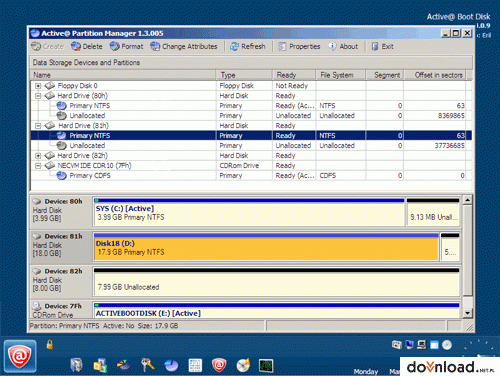This screenshot has width=500, height=376.
Task: Sort by the Segment column header
Action: (x=385, y=75)
